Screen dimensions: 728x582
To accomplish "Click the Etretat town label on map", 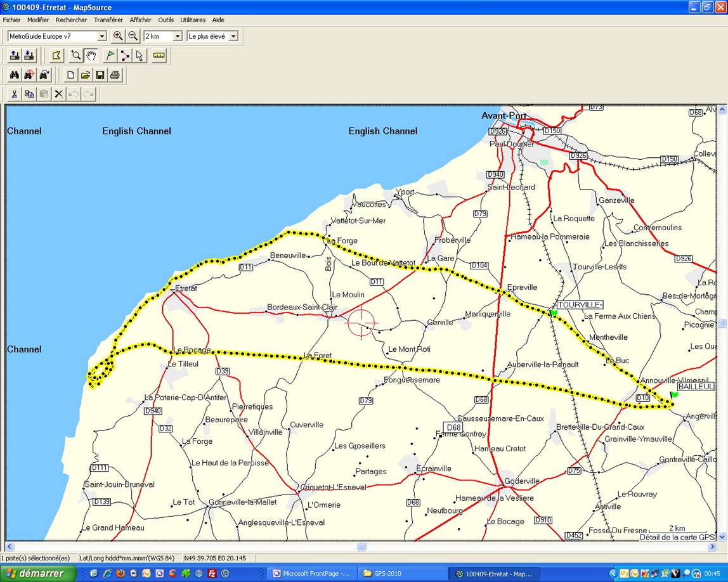I will tap(186, 288).
